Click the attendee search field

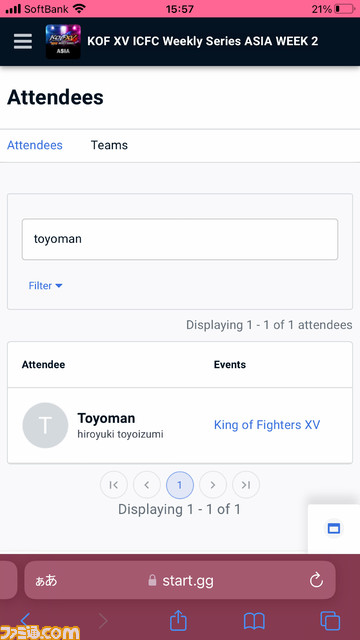coord(180,239)
